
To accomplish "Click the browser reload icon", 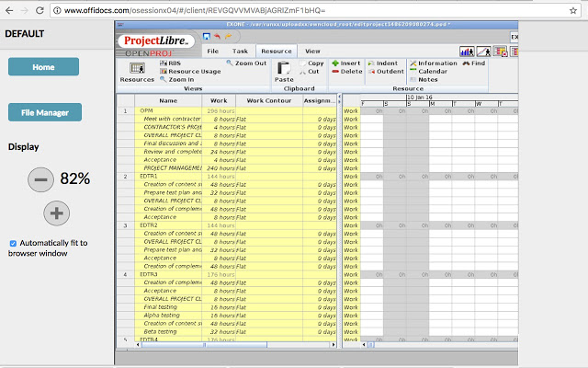I will 40,10.
